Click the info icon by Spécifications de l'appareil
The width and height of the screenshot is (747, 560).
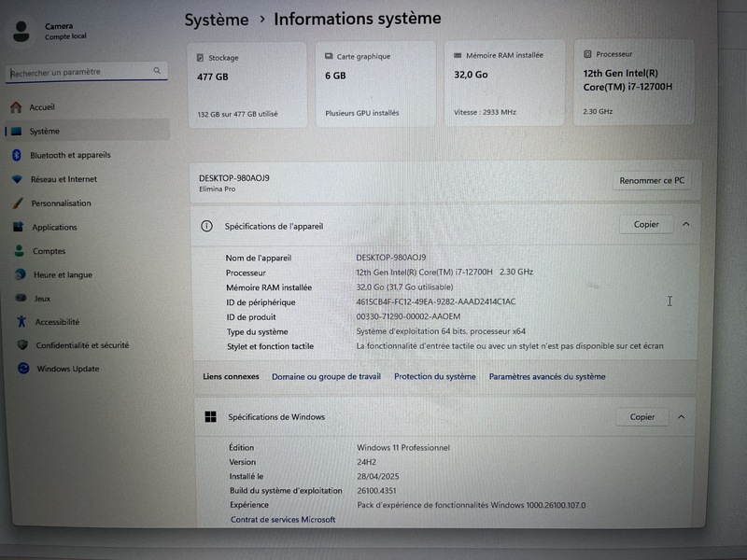tap(206, 226)
